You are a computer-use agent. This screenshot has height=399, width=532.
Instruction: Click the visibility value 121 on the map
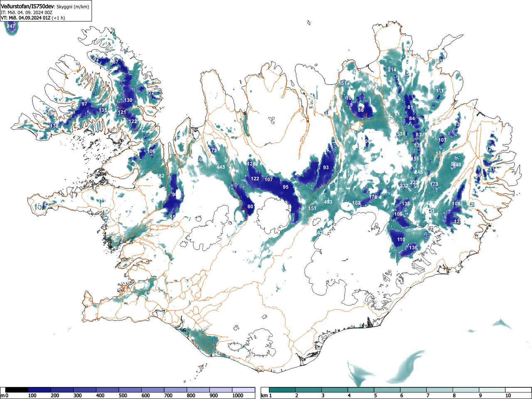122,112
